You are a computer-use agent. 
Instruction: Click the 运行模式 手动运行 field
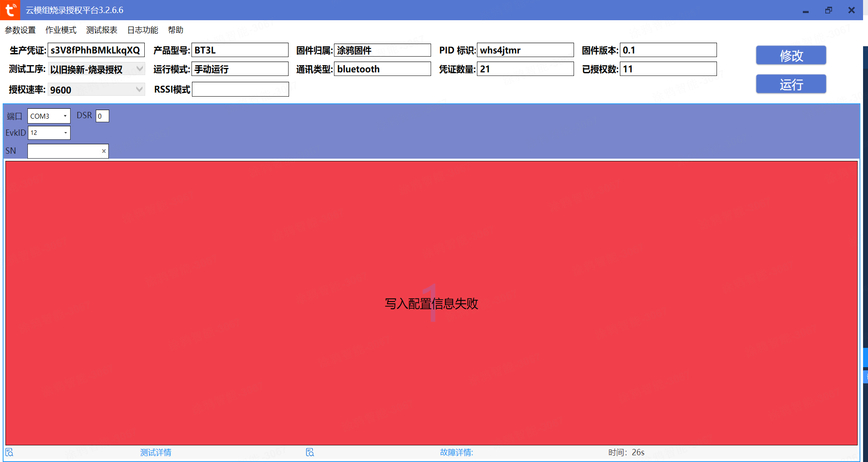[240, 69]
